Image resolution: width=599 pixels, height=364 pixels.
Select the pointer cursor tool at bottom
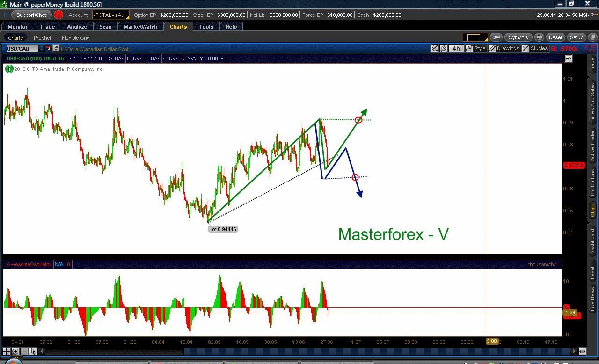click(x=33, y=351)
